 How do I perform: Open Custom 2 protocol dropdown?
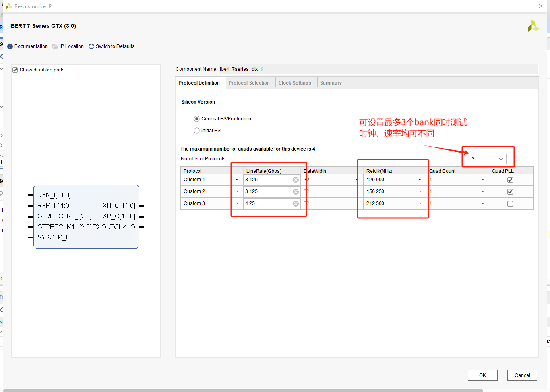tap(237, 191)
